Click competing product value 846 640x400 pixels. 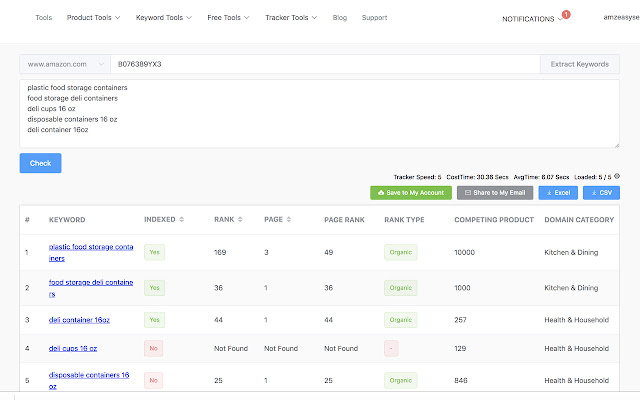click(460, 380)
